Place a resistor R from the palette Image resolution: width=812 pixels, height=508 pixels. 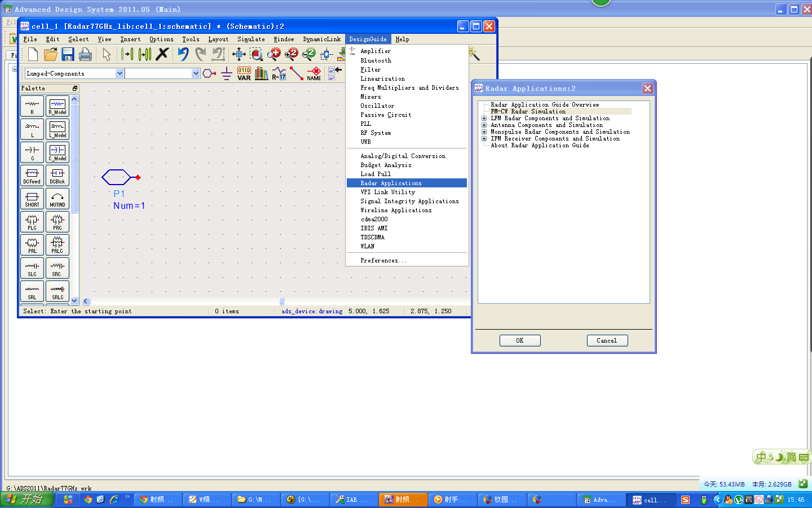click(32, 106)
